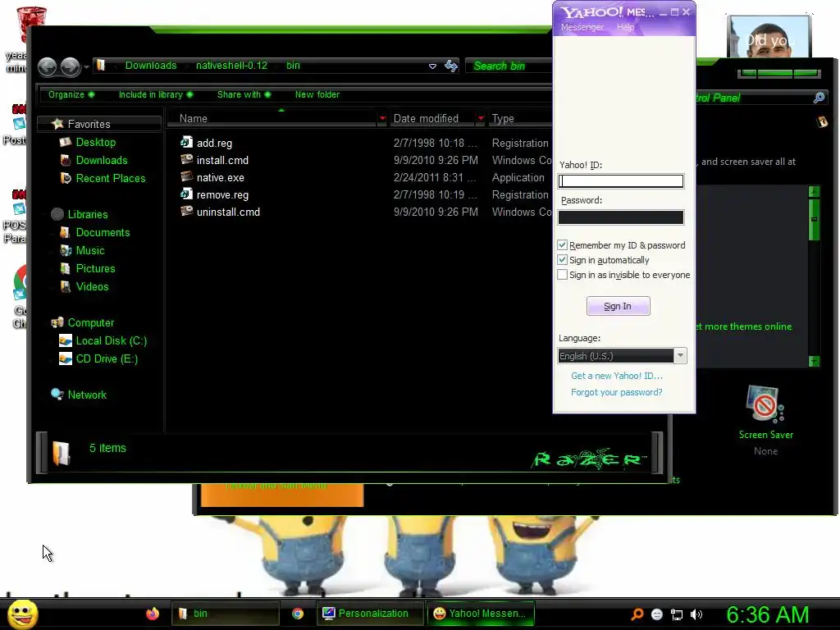Screen dimensions: 840x630
Task: Select the Desktop favorite in sidebar
Action: [95, 142]
